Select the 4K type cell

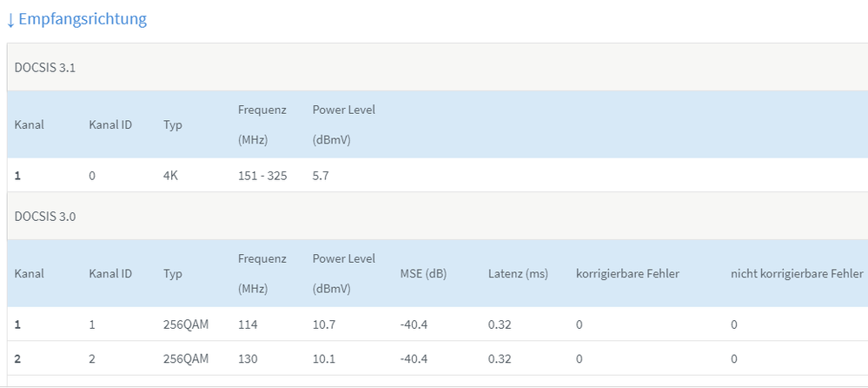[x=172, y=176]
